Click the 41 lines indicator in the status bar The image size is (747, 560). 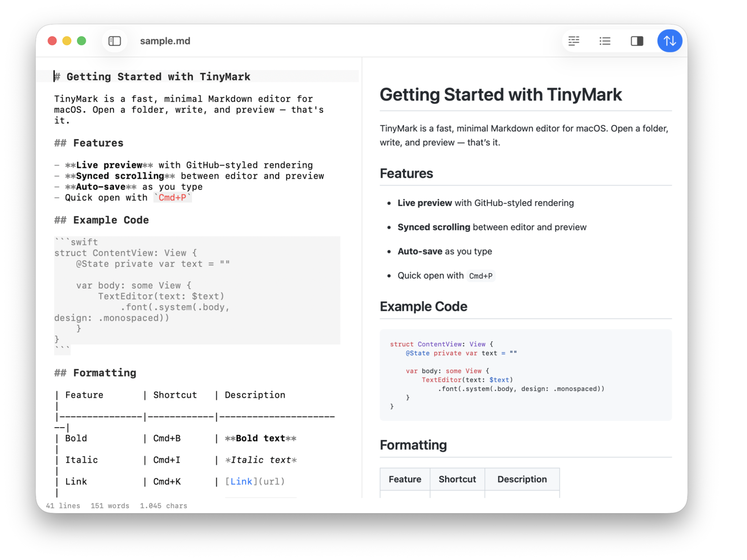[63, 506]
